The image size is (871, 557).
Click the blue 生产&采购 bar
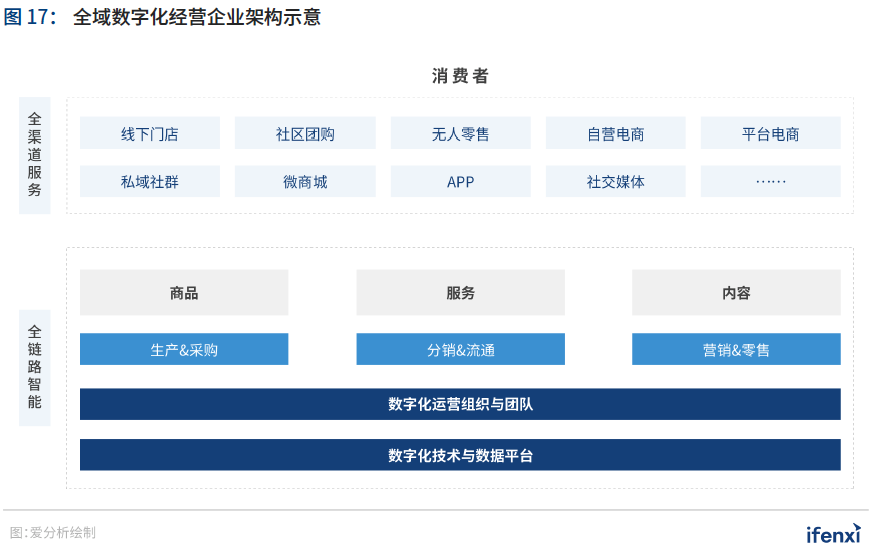coord(184,350)
